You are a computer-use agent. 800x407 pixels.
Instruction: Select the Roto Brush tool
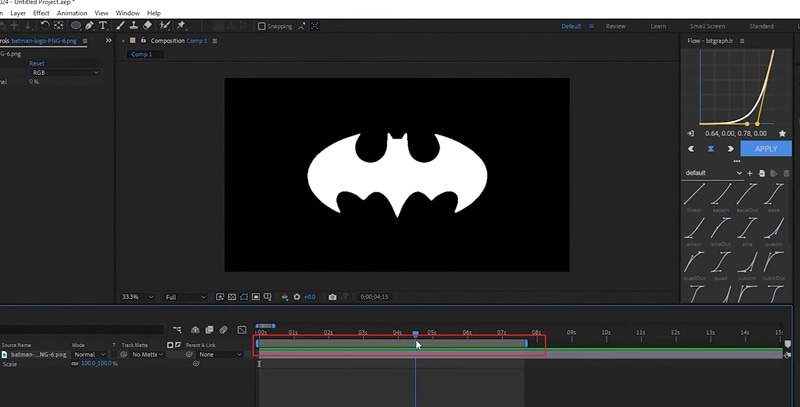coord(165,25)
